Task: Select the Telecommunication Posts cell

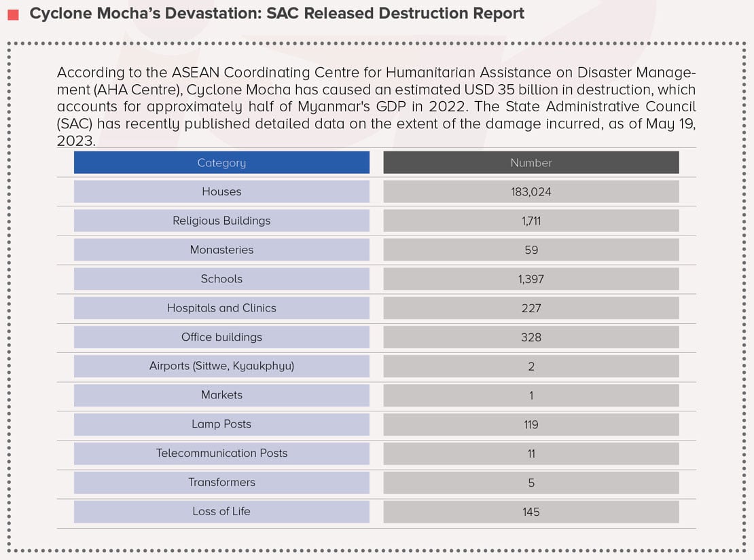Action: pyautogui.click(x=221, y=453)
